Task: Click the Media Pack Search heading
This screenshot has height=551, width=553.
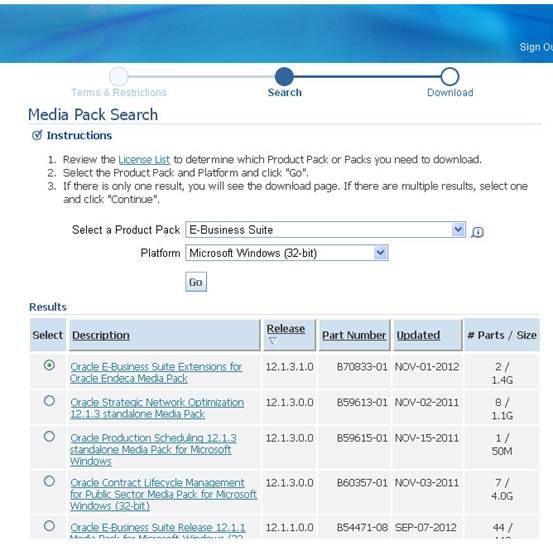Action: click(x=93, y=114)
